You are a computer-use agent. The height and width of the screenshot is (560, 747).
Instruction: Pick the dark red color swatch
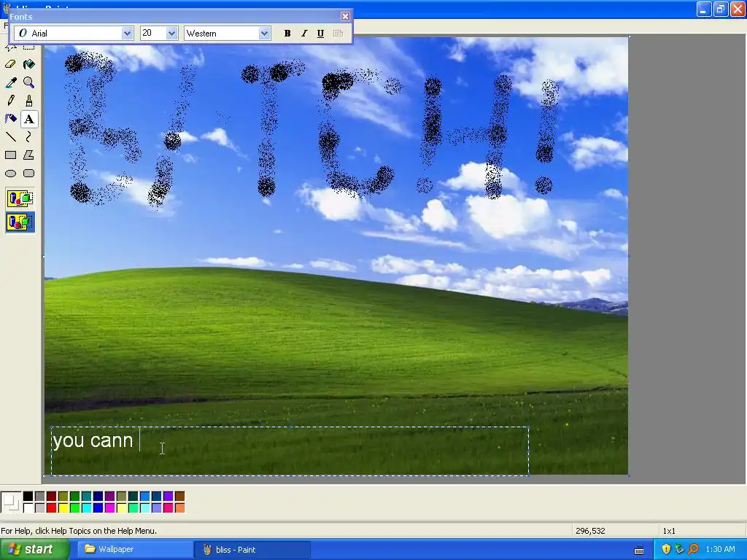tap(52, 497)
